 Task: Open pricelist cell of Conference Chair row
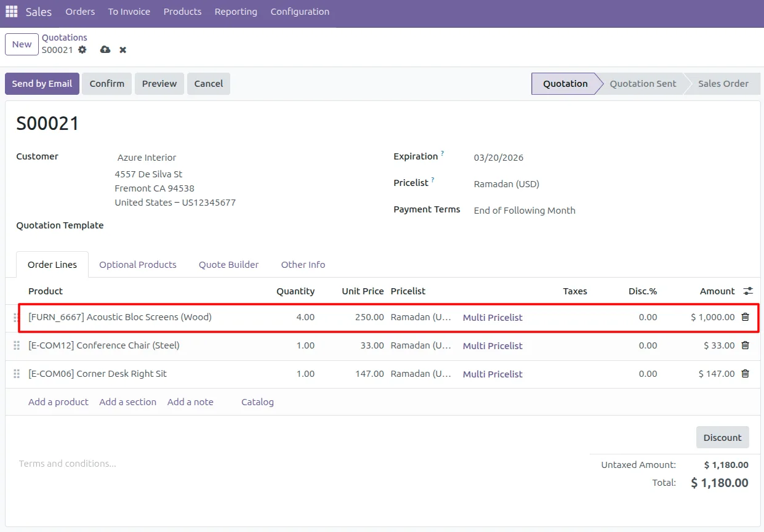pos(422,346)
